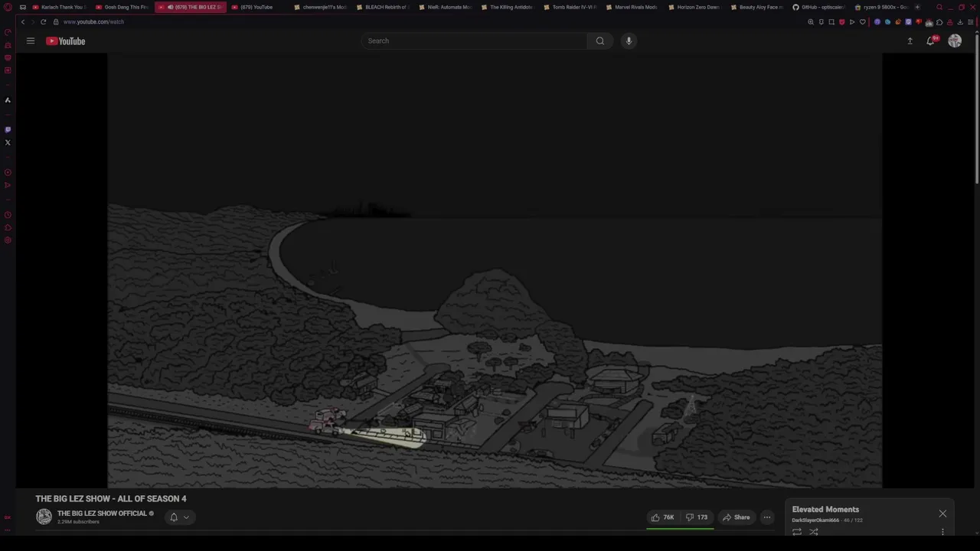Switch to Tomb Raider IV-VI tab
Viewport: 980px width, 551px height.
click(570, 7)
